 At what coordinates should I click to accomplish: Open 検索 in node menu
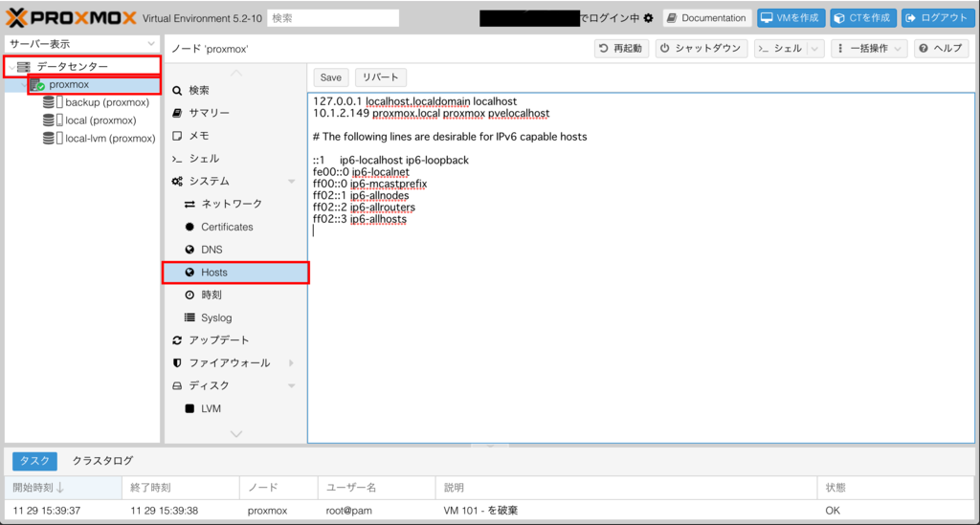235,90
